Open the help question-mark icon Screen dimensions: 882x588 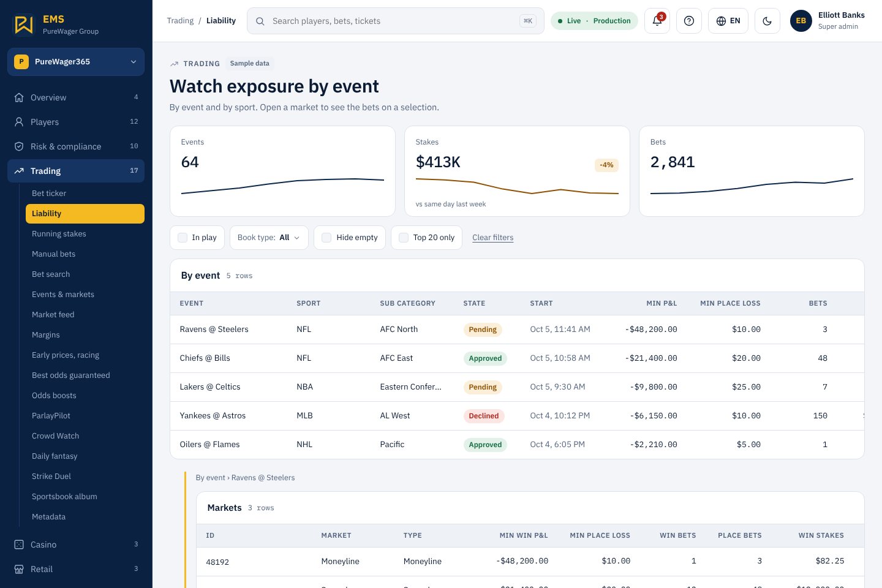[x=689, y=21]
